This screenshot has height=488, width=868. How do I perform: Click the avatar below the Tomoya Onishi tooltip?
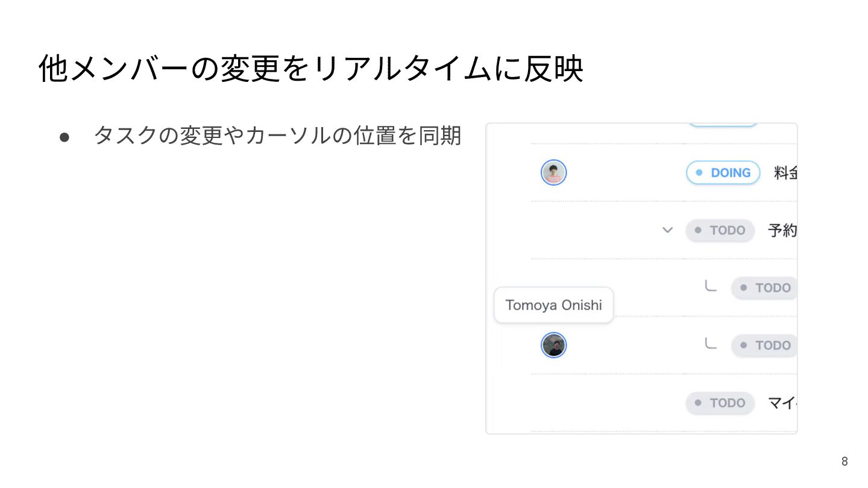(553, 345)
